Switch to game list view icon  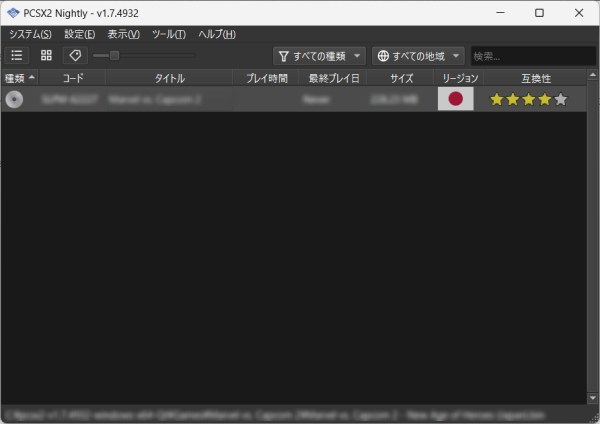(x=16, y=55)
